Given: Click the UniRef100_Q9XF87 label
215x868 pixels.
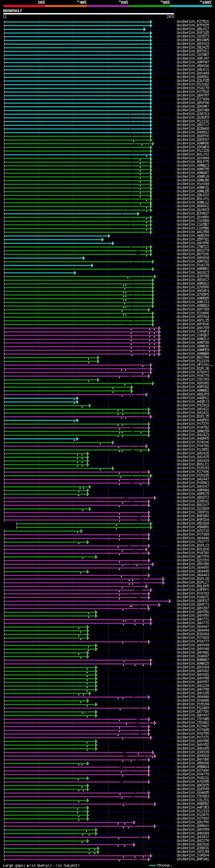Looking at the screenshot, I should [193, 140].
